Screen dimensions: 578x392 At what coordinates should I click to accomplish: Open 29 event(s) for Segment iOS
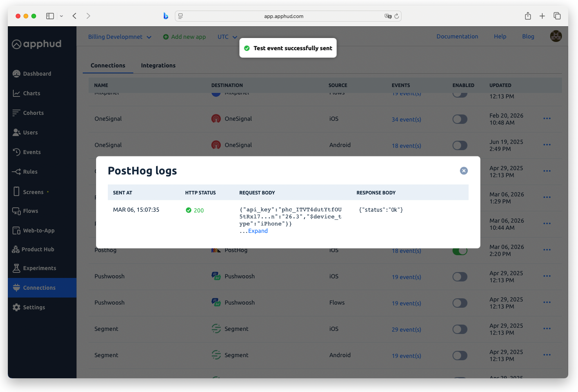coord(406,330)
